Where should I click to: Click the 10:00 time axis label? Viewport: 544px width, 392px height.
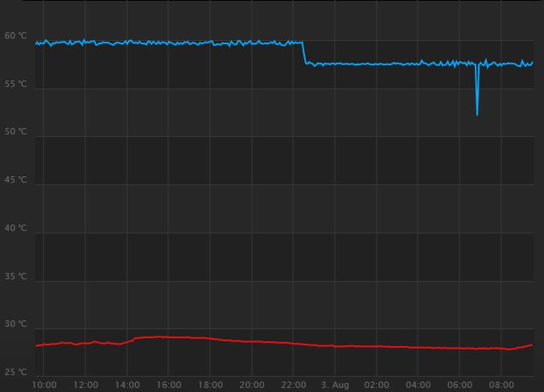click(x=44, y=385)
